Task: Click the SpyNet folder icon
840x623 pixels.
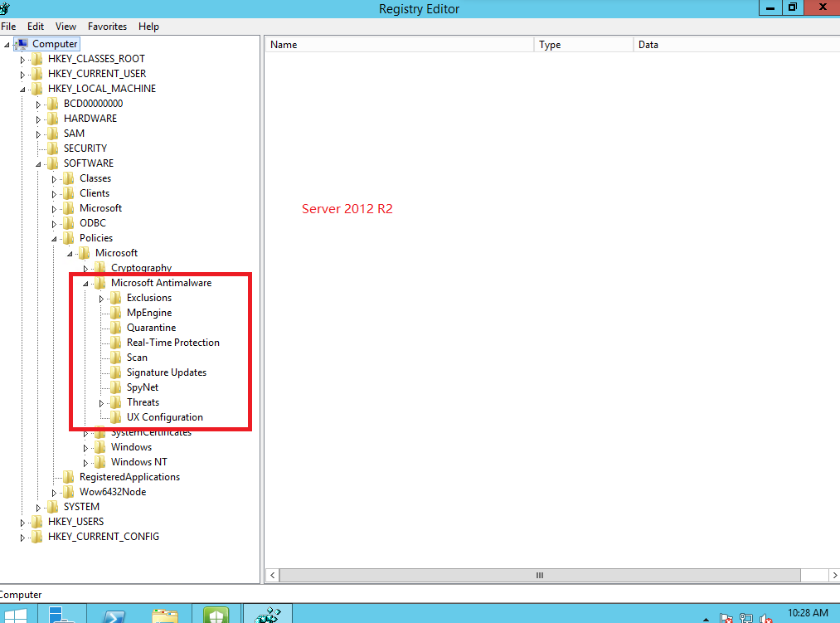Action: (x=116, y=387)
